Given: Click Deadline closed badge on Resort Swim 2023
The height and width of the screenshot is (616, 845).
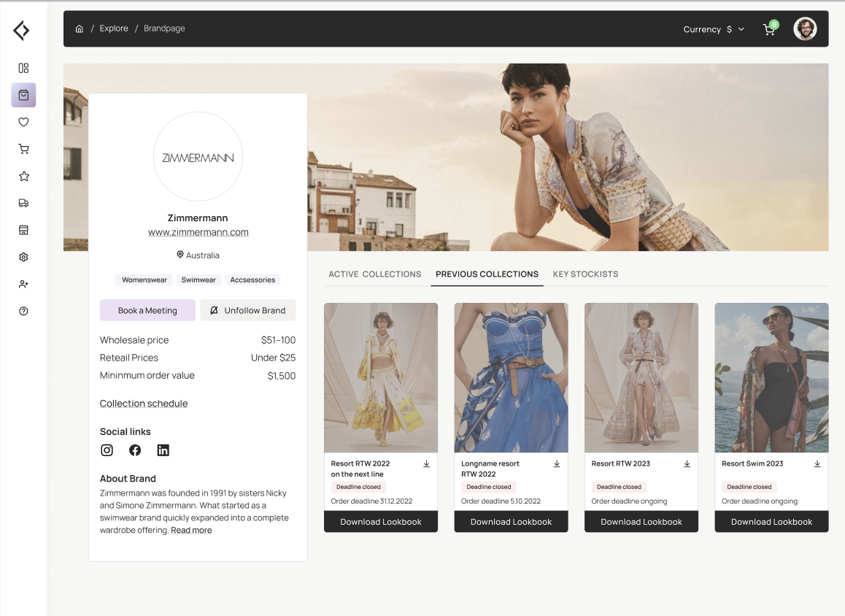Looking at the screenshot, I should [x=749, y=487].
